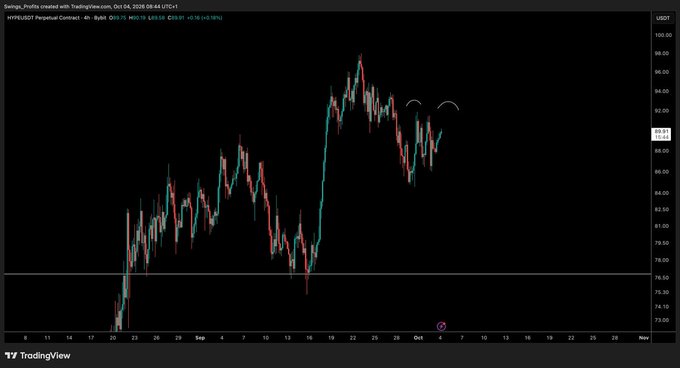680x368 pixels.
Task: Click the high price value H90.19
Action: click(x=137, y=18)
